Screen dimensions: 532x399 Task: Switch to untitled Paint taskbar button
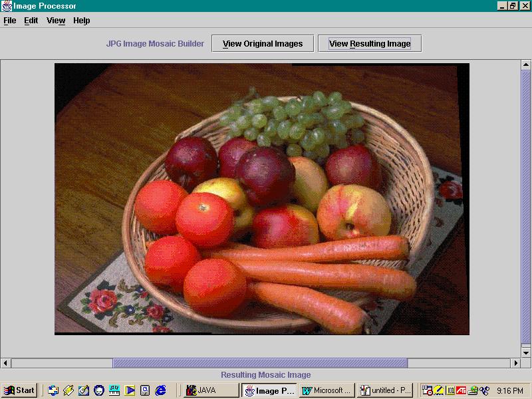385,390
